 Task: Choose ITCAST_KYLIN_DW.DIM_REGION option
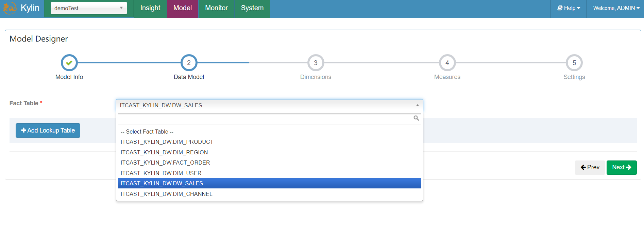point(270,152)
